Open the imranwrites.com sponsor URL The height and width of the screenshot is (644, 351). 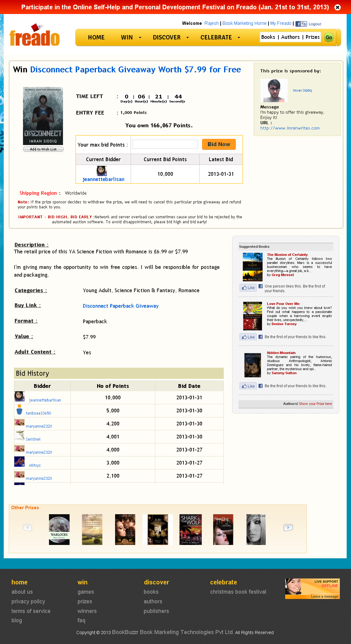pyautogui.click(x=290, y=128)
